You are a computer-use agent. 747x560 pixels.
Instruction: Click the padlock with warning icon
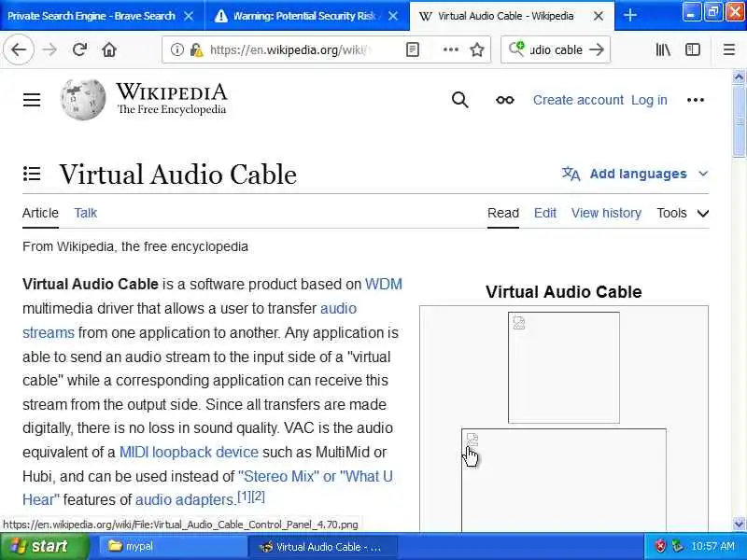coord(196,49)
